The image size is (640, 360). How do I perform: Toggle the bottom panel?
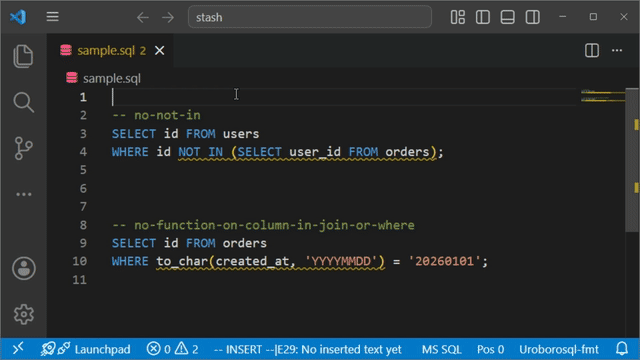(507, 17)
